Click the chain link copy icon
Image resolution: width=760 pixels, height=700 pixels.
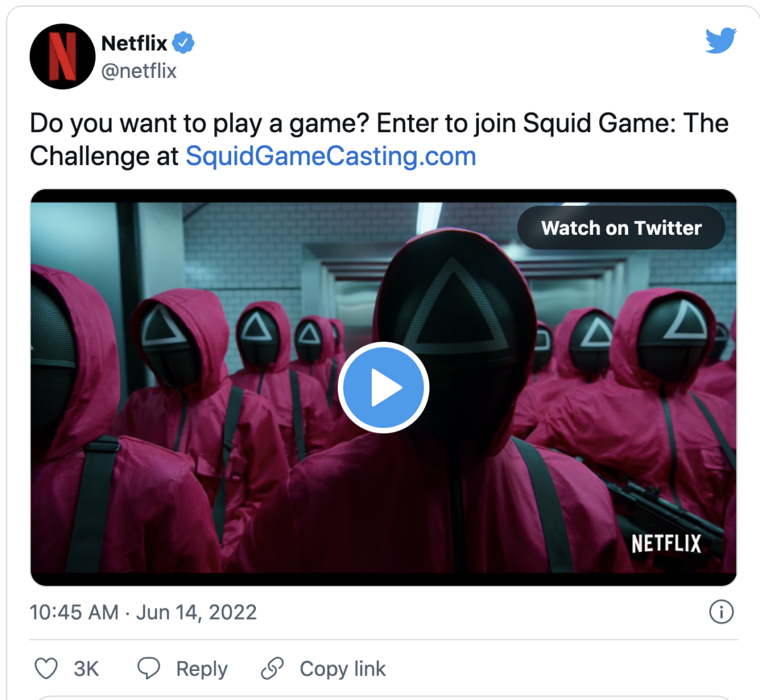(272, 668)
